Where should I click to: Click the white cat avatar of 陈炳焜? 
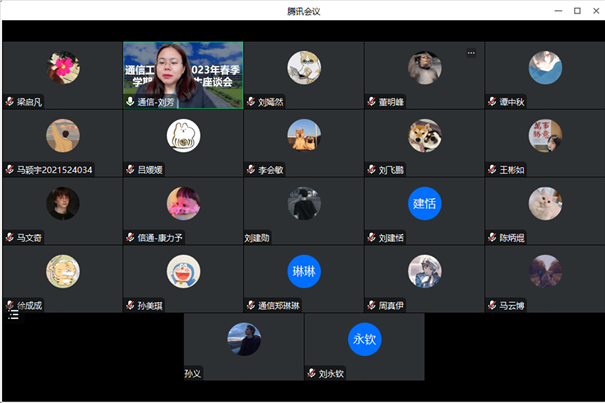(x=545, y=203)
